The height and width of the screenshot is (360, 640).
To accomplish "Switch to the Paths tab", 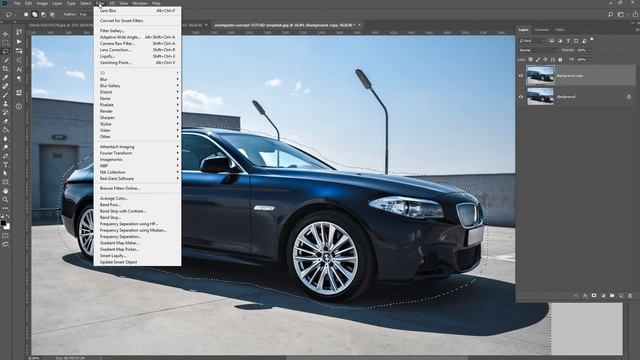I will coord(560,30).
